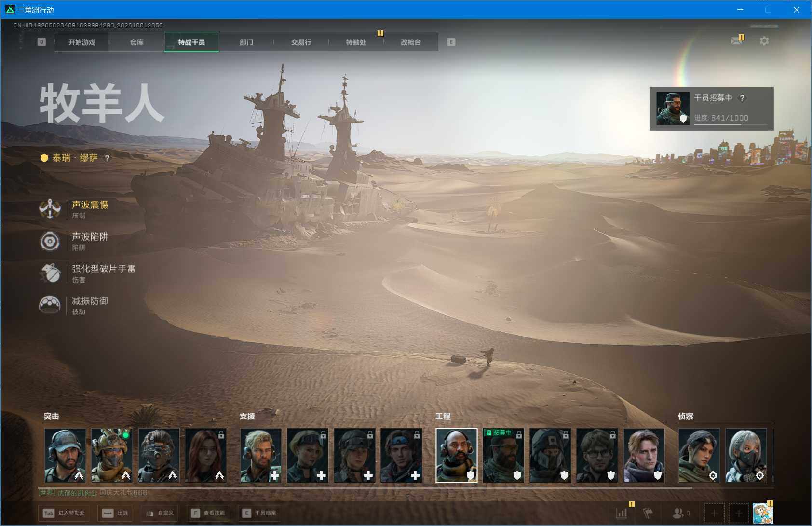Click the 自定义 button
The image size is (812, 526).
[x=160, y=513]
